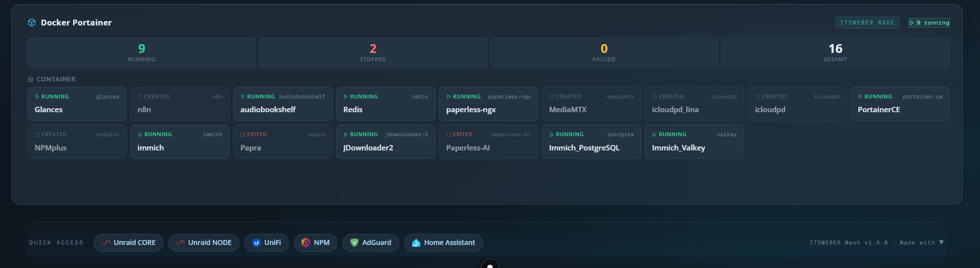Click the exited status icon on the Paperless-AI card
Screen dimensions: 980x268
(x=449, y=135)
